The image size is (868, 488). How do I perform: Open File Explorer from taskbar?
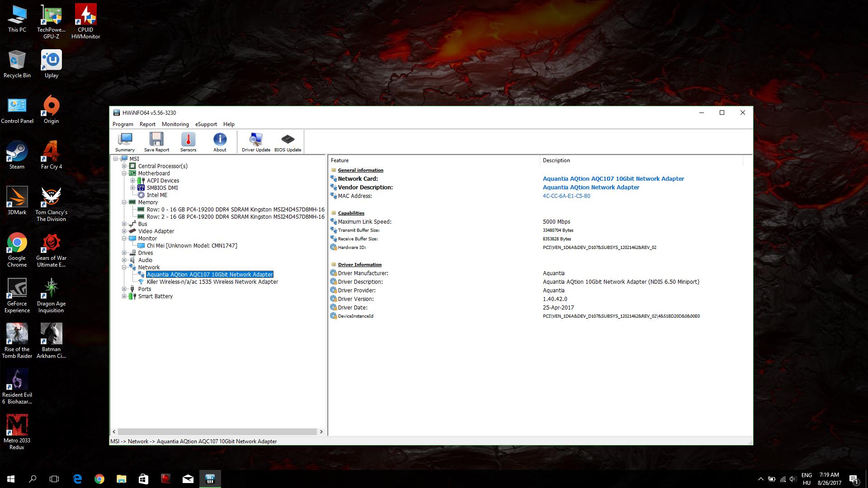coord(121,479)
